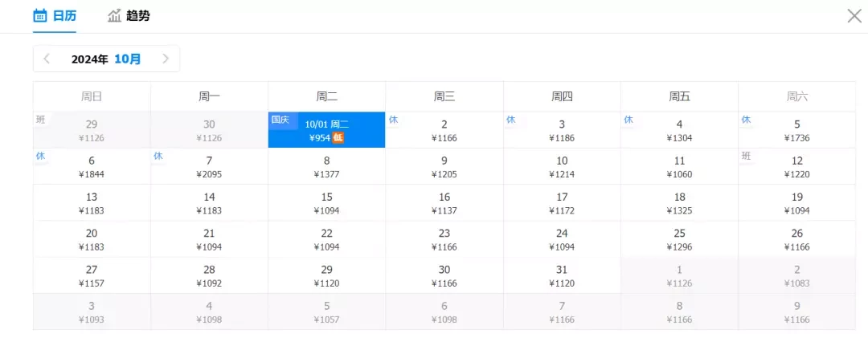Select November 1 priced ¥1126
The width and height of the screenshot is (868, 346).
679,276
